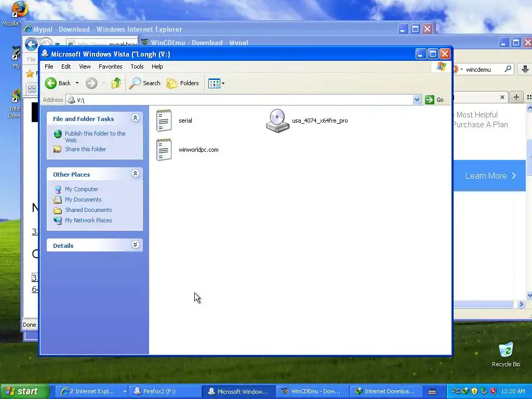Screen dimensions: 532x399
Task: Expand the Address bar dropdown arrow
Action: (417, 100)
